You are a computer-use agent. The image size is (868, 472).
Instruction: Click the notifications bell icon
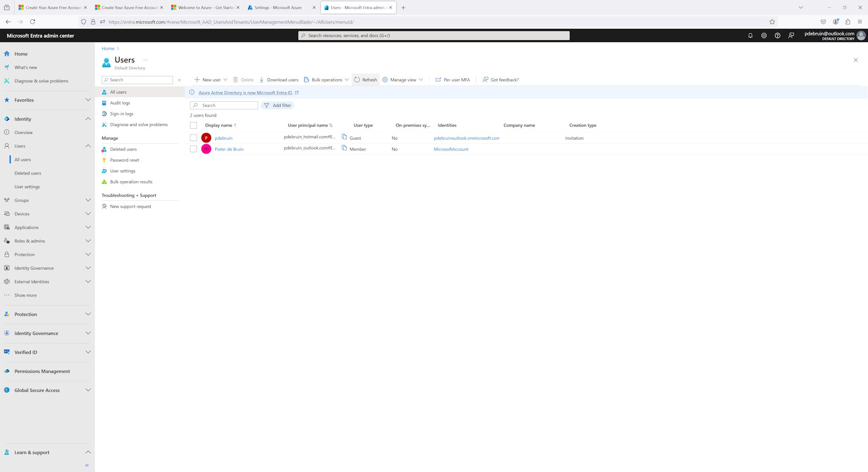point(750,35)
